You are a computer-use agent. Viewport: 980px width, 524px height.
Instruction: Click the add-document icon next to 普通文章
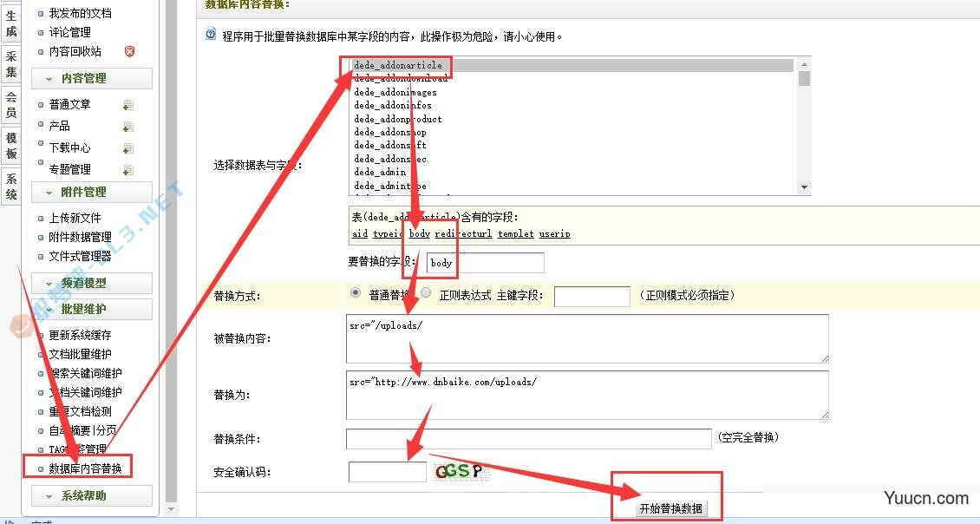127,105
